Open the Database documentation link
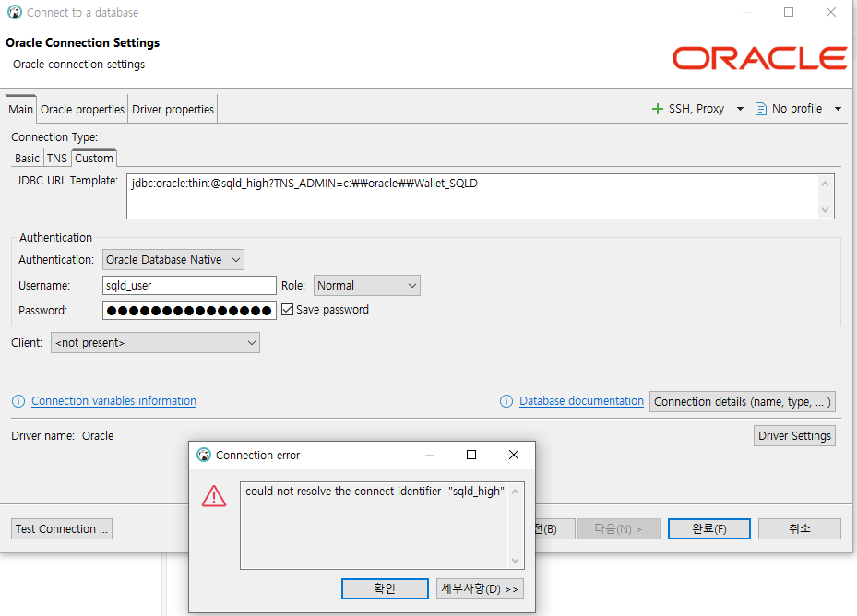 click(x=581, y=401)
